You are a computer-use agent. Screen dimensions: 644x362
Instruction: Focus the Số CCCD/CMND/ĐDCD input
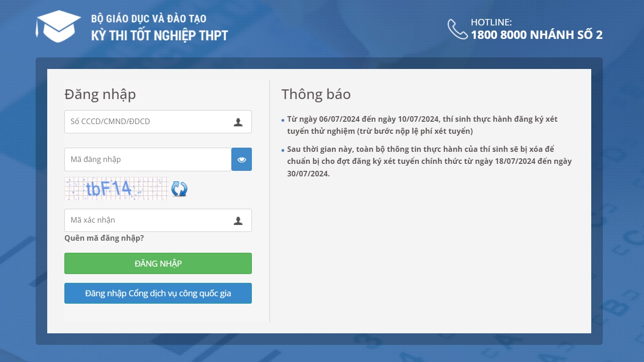tap(158, 122)
